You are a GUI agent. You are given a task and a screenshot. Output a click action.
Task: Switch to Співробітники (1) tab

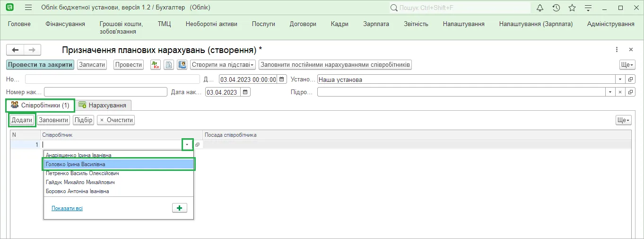click(40, 105)
